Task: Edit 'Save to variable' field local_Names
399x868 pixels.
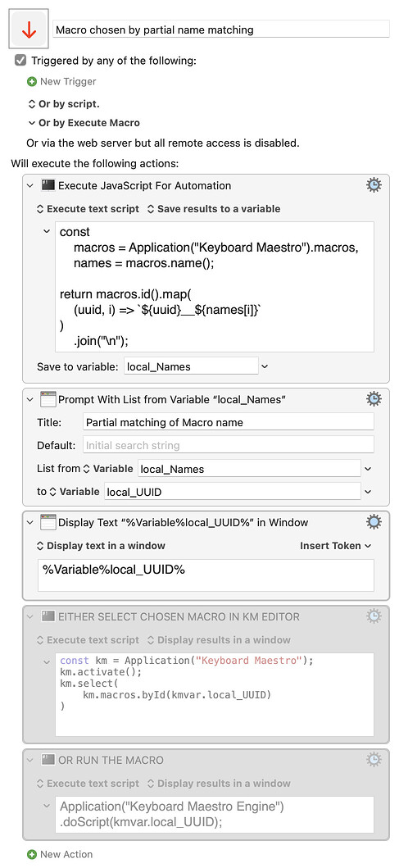Action: [x=191, y=366]
